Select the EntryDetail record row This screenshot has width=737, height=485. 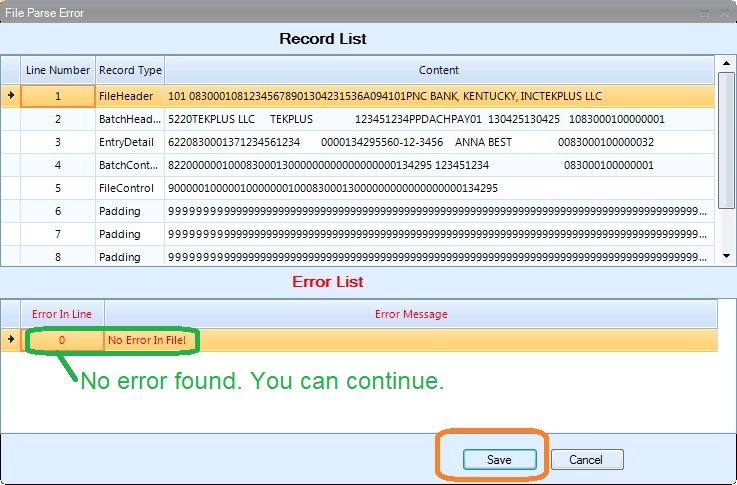tap(130, 142)
